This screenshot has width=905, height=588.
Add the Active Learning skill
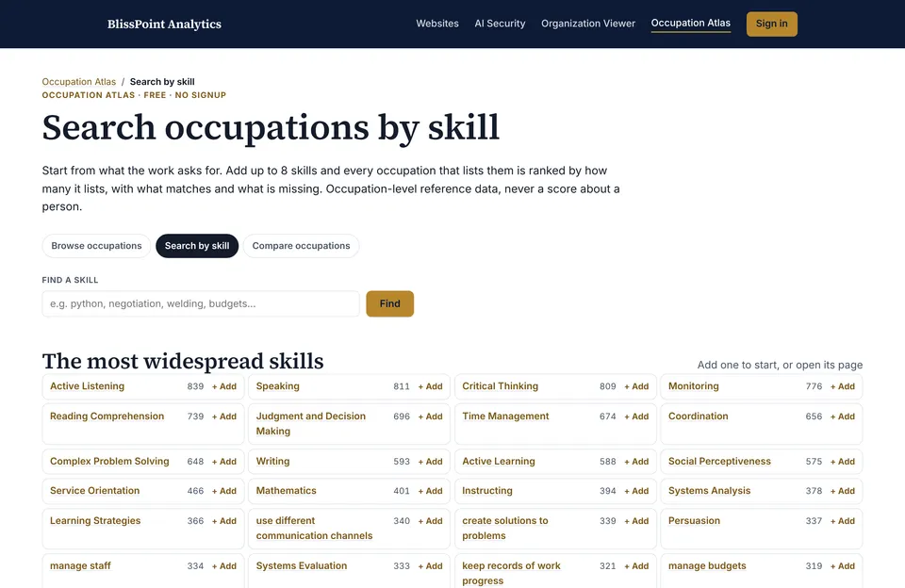(636, 462)
